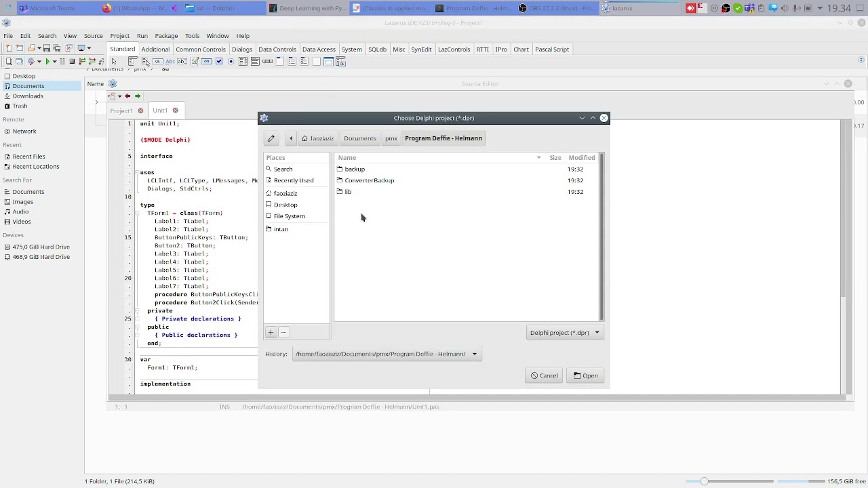Click the Open button in dialog
Viewport: 868px width, 488px height.
tap(585, 375)
